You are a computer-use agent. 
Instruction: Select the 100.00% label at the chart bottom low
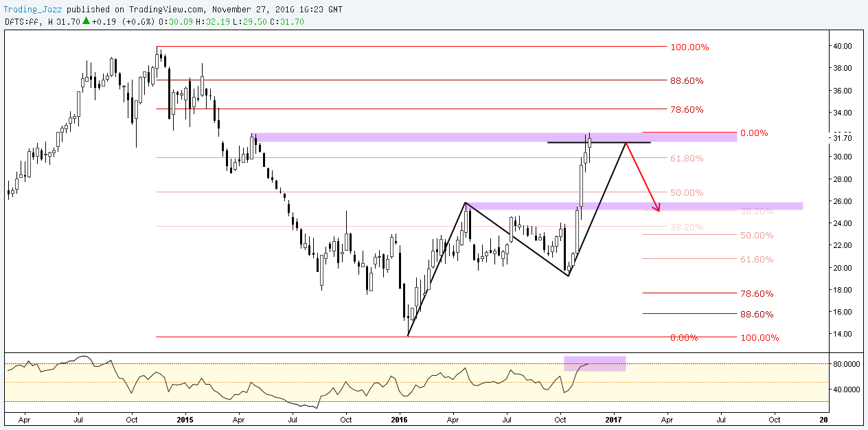[x=759, y=337]
